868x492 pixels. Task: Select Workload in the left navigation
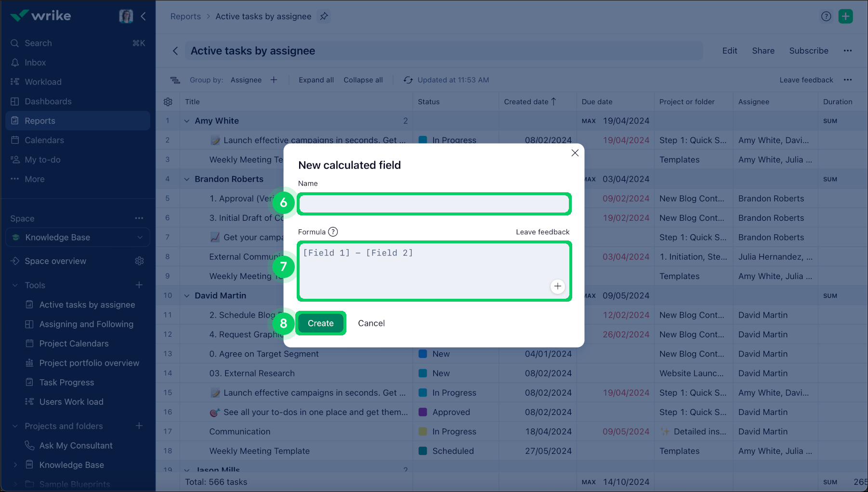point(43,82)
